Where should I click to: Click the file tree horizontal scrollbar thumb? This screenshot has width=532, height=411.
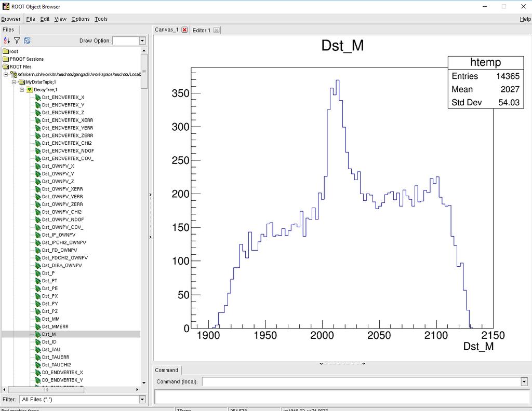tap(46, 390)
